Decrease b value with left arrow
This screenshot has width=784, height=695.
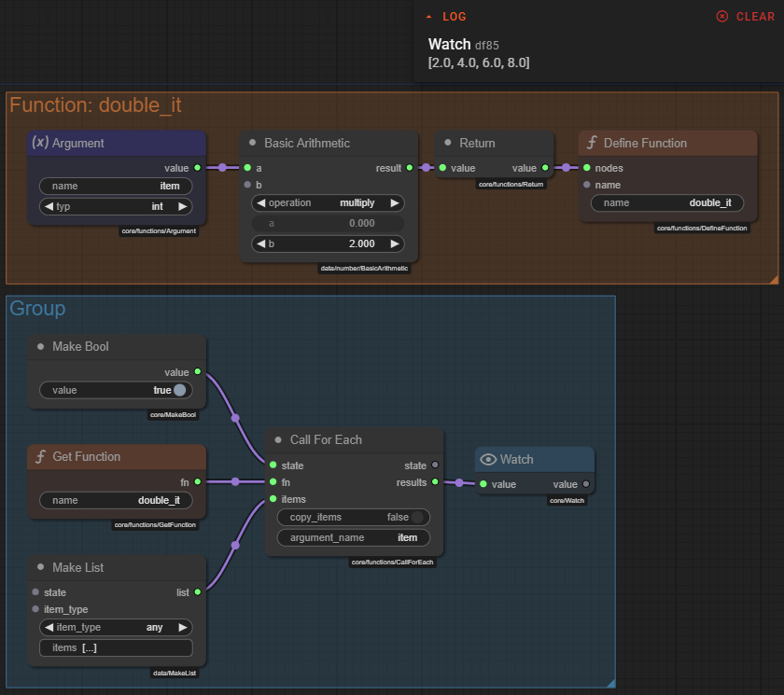coord(261,243)
